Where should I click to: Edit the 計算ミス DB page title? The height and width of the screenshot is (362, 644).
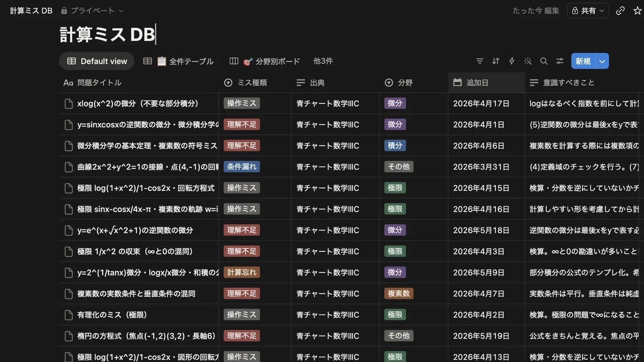pyautogui.click(x=107, y=35)
